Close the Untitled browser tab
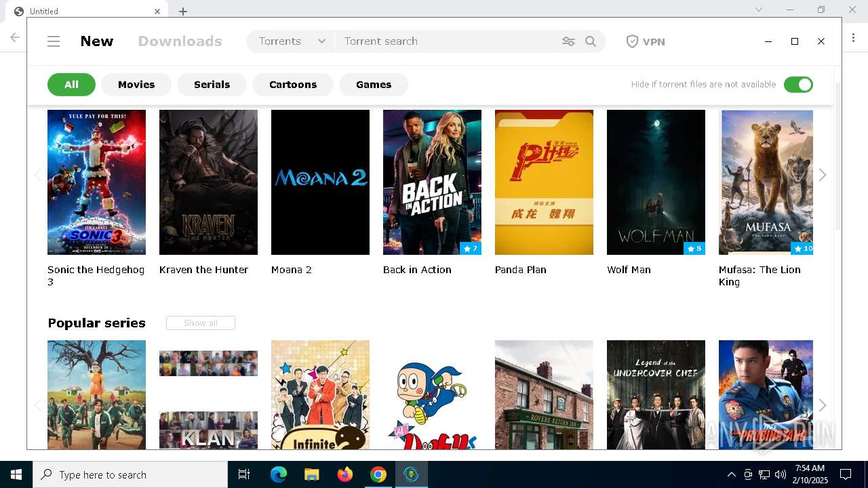Viewport: 868px width, 488px height. click(157, 11)
